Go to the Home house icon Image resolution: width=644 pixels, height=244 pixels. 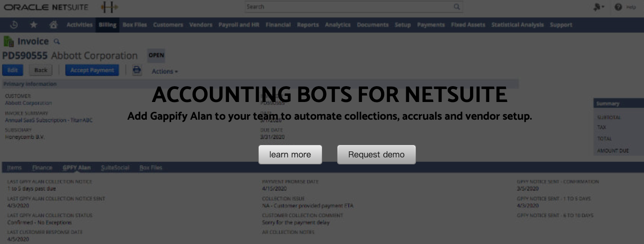coord(53,25)
